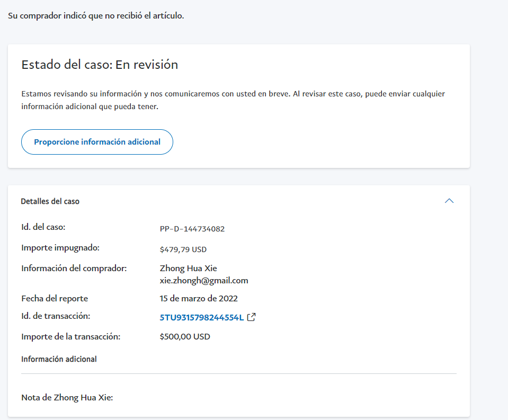Click 'Estamos revisando su información' paragraph

pyautogui.click(x=233, y=100)
